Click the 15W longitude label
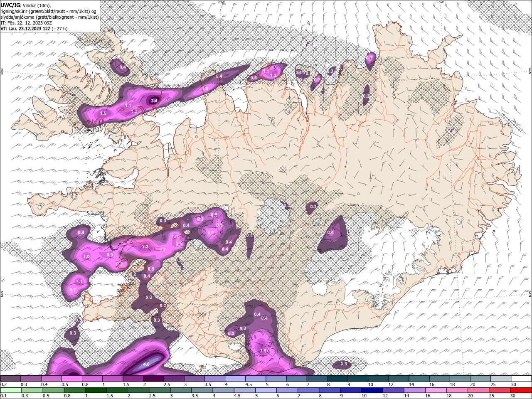This screenshot has width=532, height=399. (440, 2)
